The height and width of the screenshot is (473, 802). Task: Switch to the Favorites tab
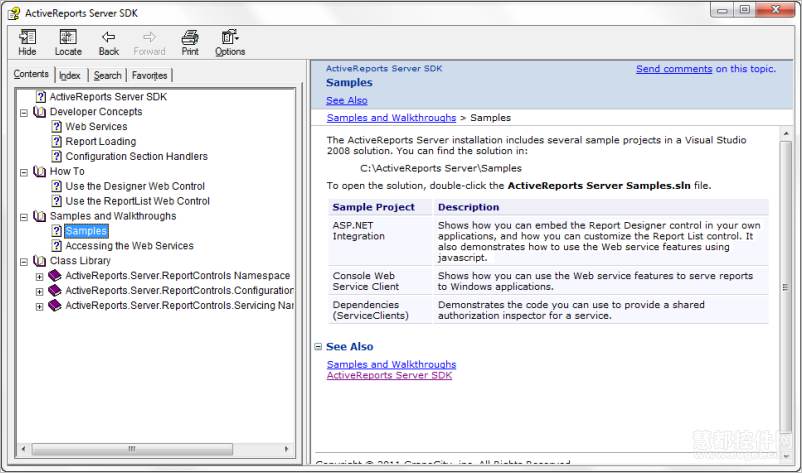coord(149,75)
